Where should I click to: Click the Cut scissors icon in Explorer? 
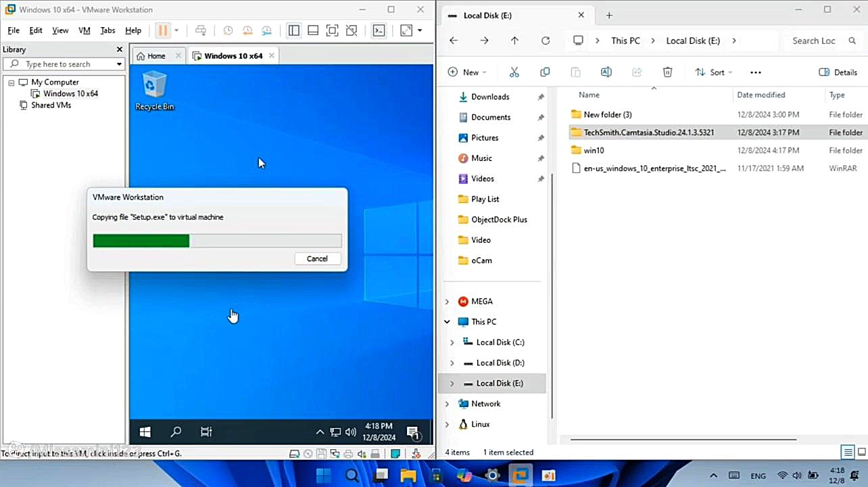tap(514, 72)
